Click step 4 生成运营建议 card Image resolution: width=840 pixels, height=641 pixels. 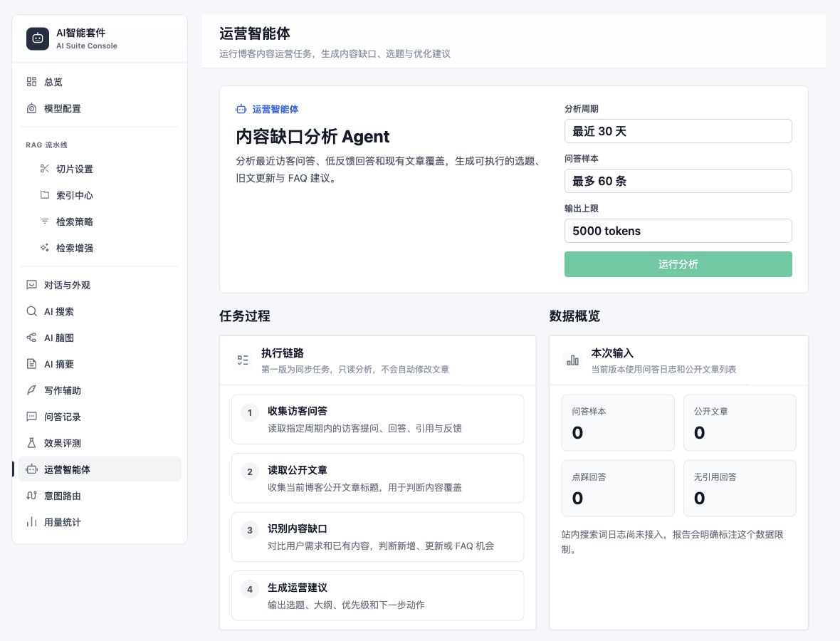[x=378, y=595]
